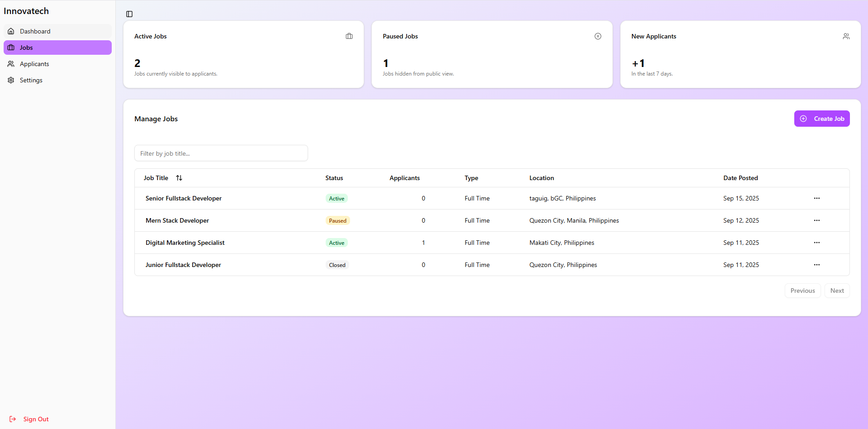Click the briefcase icon on Active Jobs card

click(x=349, y=36)
